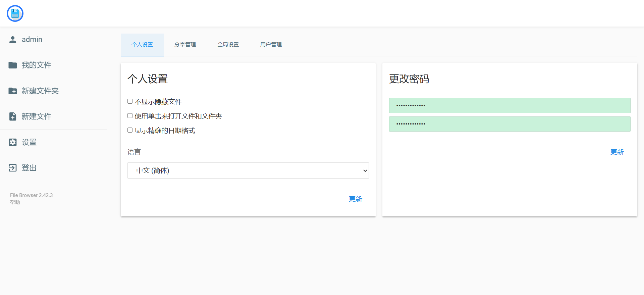
Task: Switch to the 全局设置 tab
Action: coord(228,45)
